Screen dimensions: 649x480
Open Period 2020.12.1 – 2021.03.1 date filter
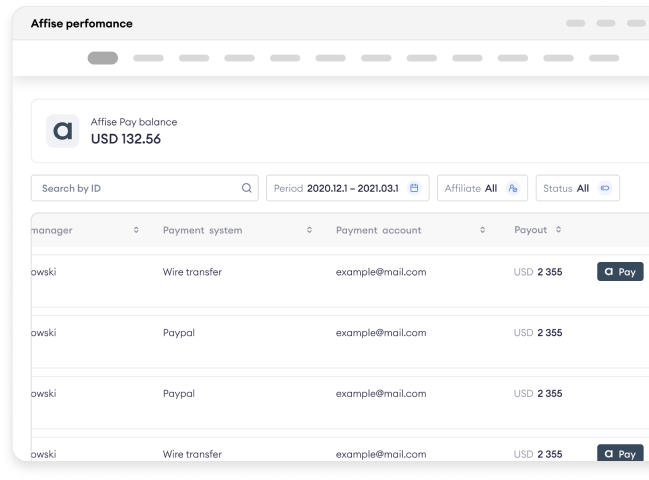point(348,188)
